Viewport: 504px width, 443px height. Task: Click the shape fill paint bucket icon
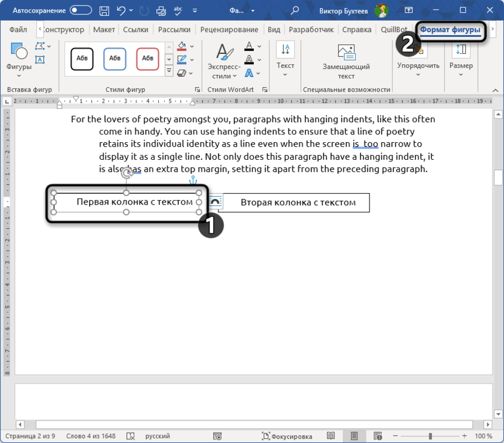tap(181, 47)
